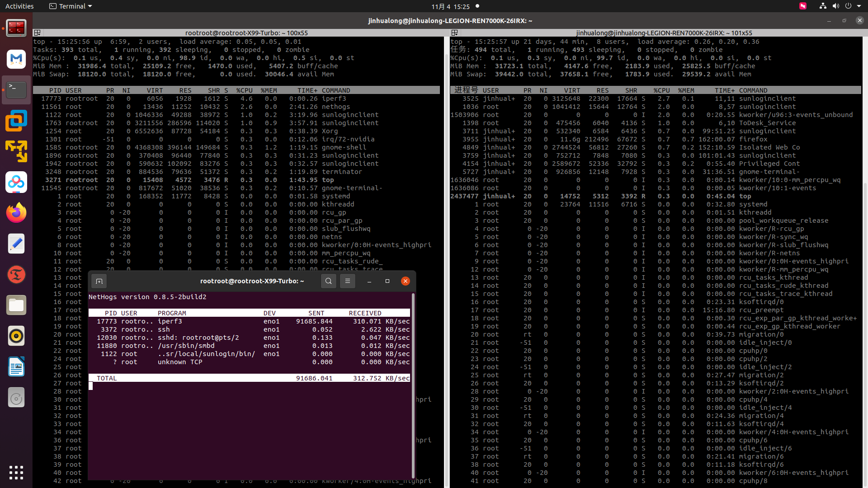
Task: Open LibreOffice Writer from the dock
Action: pos(16,367)
